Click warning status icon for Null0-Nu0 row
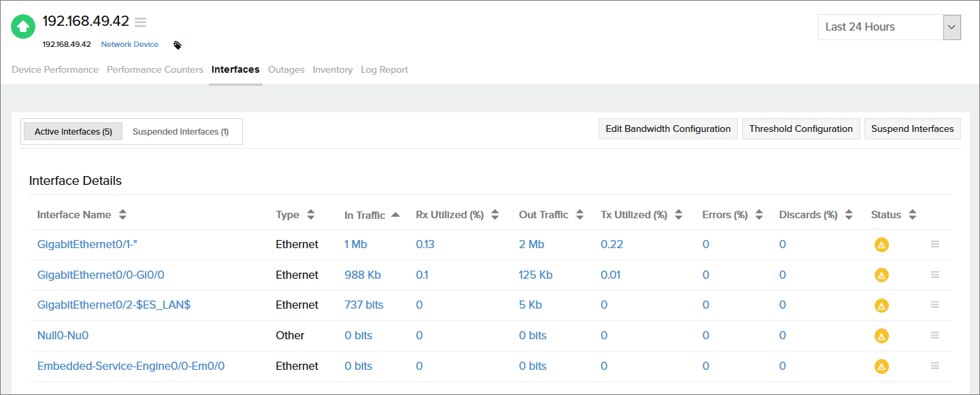This screenshot has width=980, height=395. [x=881, y=336]
